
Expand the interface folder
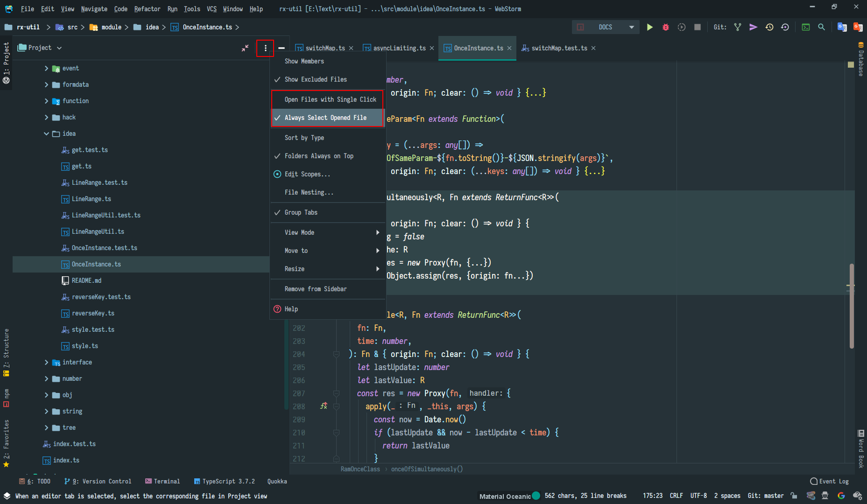(x=46, y=362)
